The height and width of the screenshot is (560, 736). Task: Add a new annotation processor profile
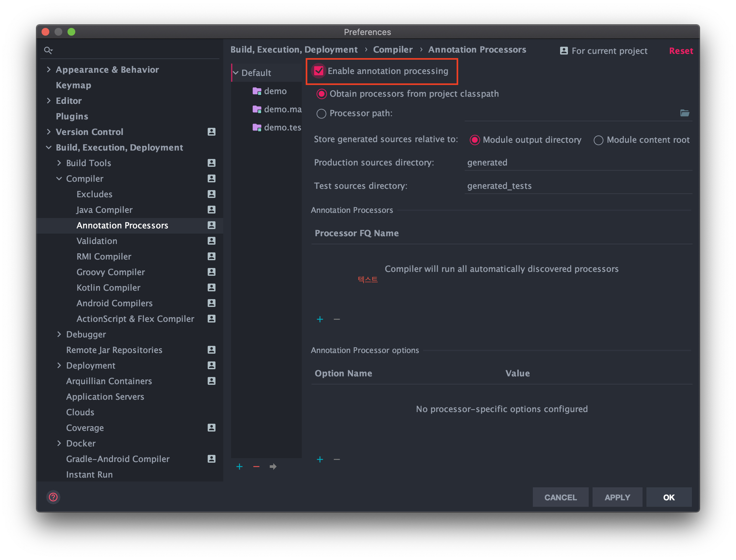239,466
